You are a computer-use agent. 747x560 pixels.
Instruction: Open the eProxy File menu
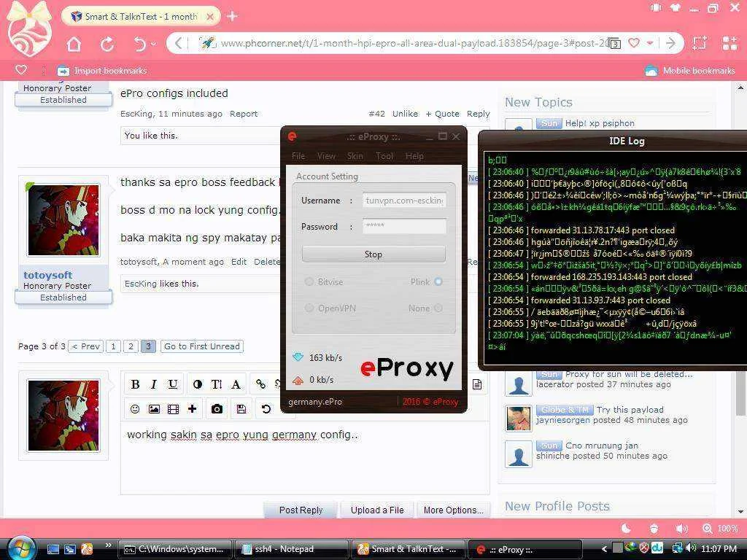298,156
